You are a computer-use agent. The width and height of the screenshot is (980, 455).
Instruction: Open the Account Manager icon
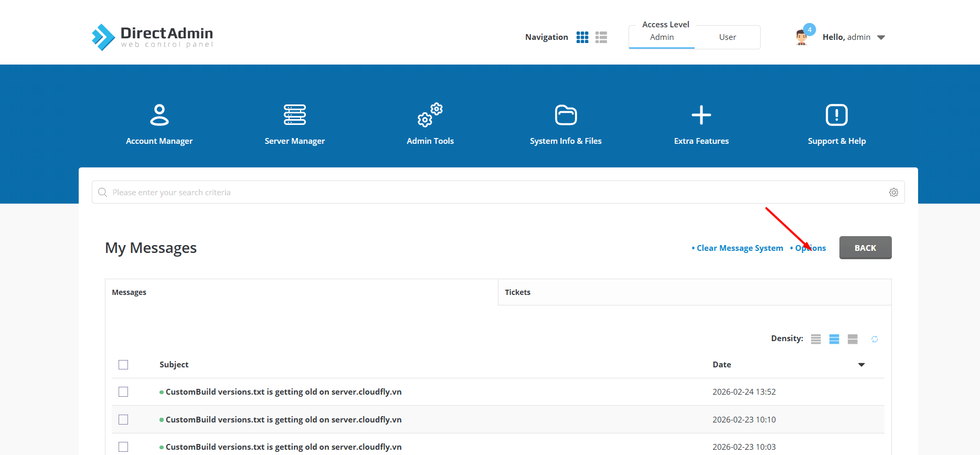[159, 115]
